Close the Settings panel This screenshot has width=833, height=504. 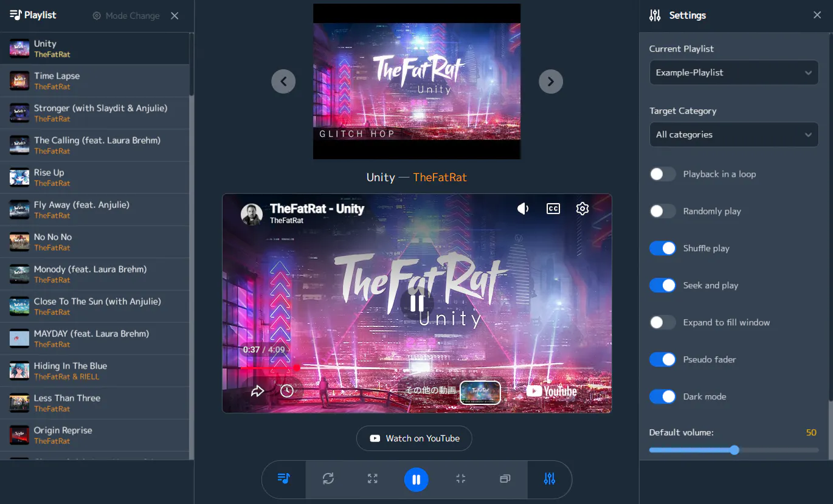click(x=817, y=15)
